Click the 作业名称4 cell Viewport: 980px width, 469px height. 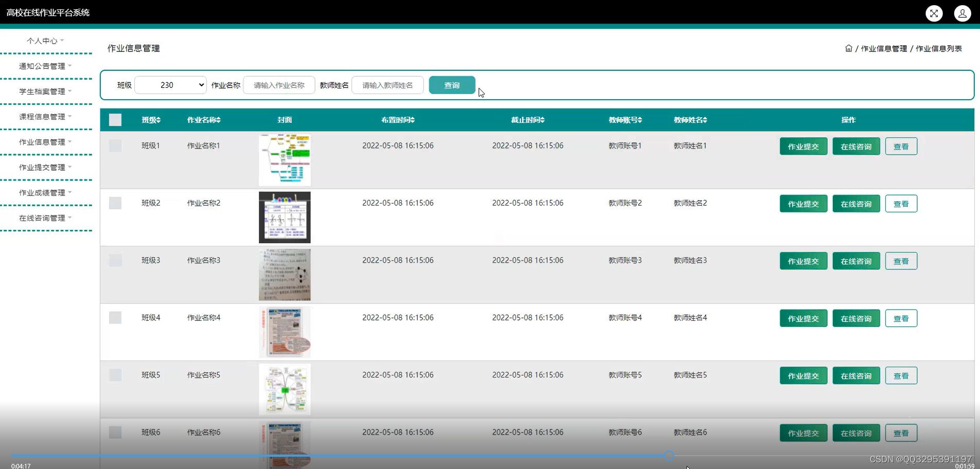(203, 318)
